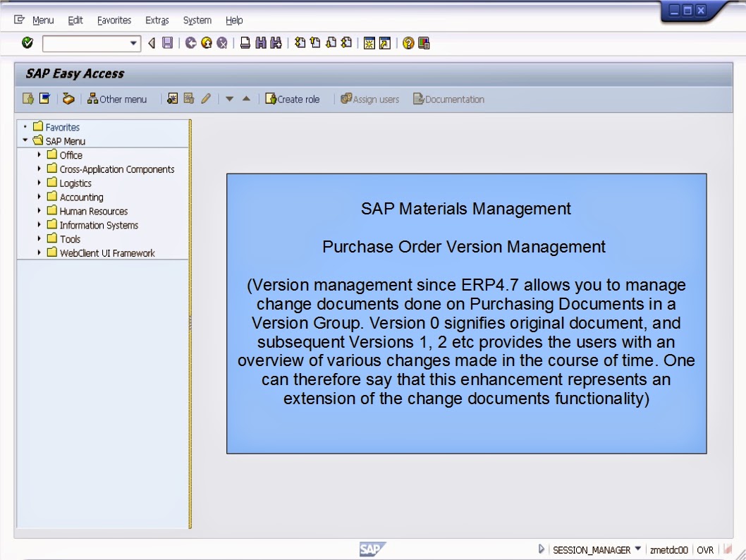
Task: Expand the Information Systems node
Action: [x=39, y=224]
